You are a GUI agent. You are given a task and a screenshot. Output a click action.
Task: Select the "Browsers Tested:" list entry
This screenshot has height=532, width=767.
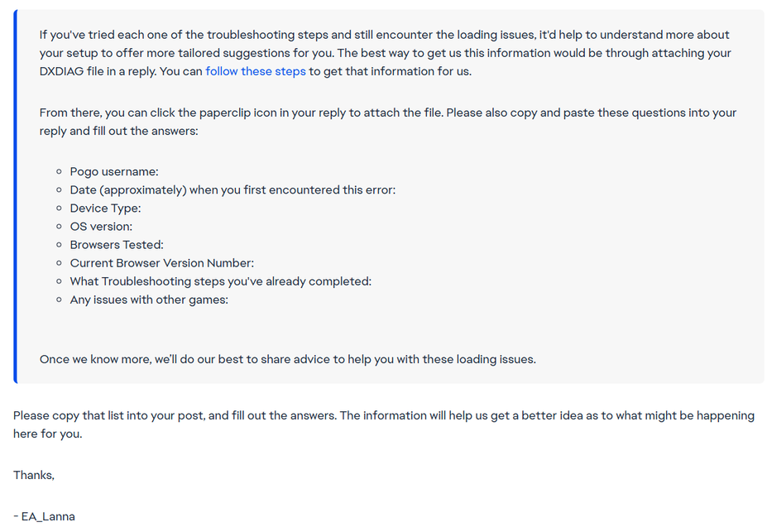117,245
